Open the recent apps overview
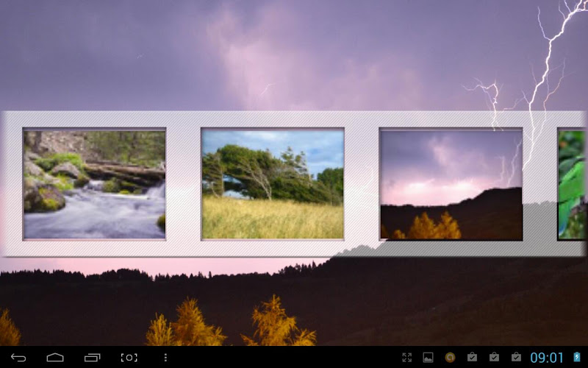This screenshot has height=368, width=588. coord(93,358)
